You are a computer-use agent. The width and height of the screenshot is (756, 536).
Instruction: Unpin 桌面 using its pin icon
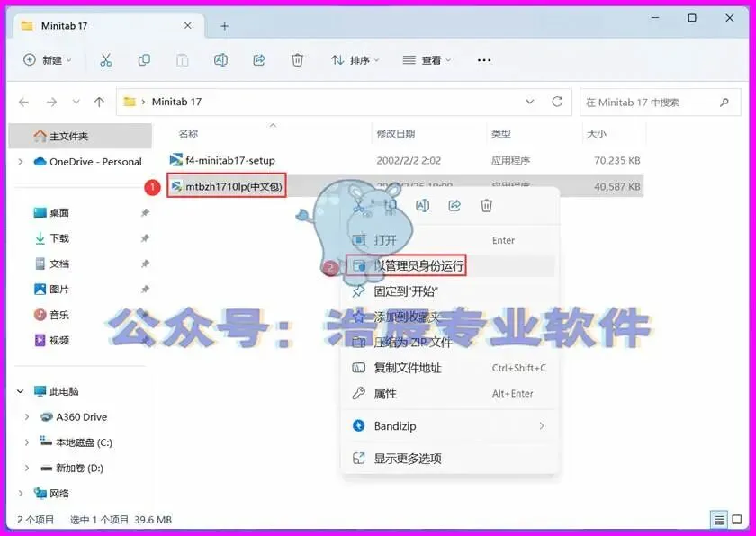point(145,213)
